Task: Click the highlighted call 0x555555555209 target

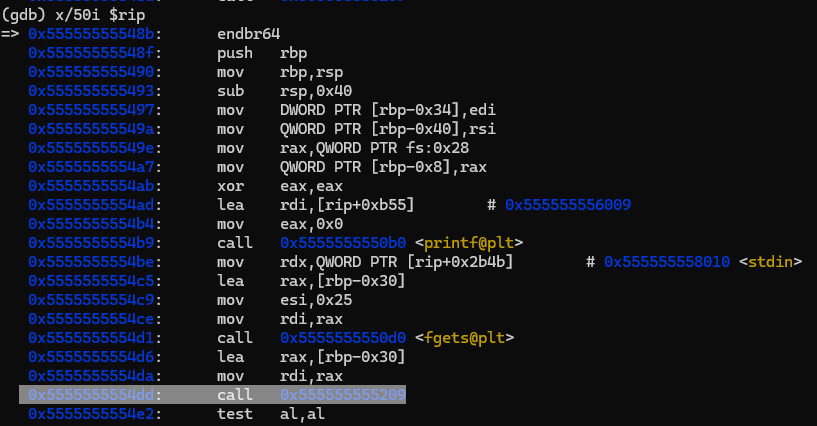Action: click(343, 396)
